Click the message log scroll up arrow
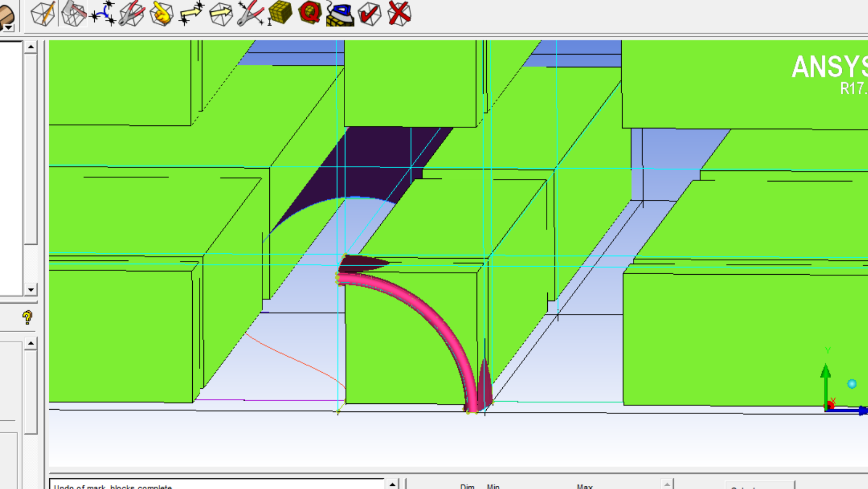Screen dimensions: 868x489 click(393, 484)
